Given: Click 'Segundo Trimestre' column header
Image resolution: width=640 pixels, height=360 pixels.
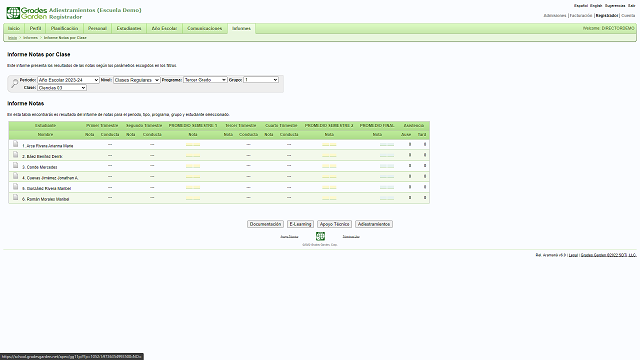Looking at the screenshot, I should pos(144,125).
